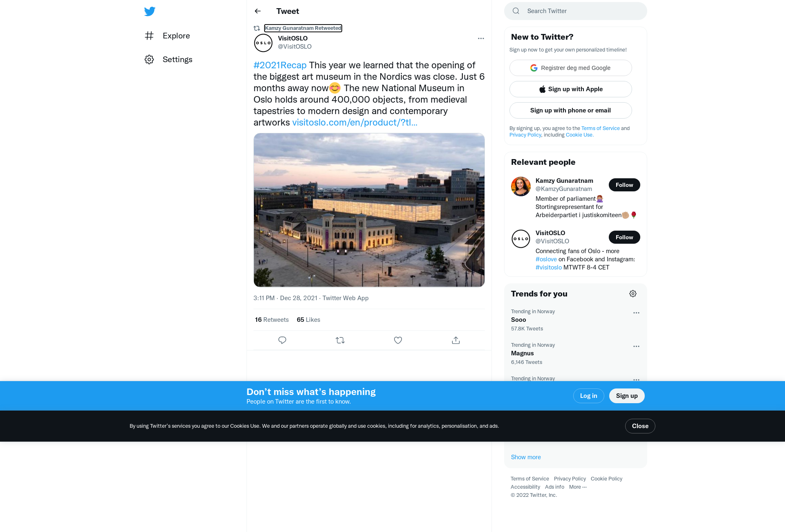Follow Kamzy Gunaratnam
Viewport: 785px width, 532px height.
pos(624,185)
